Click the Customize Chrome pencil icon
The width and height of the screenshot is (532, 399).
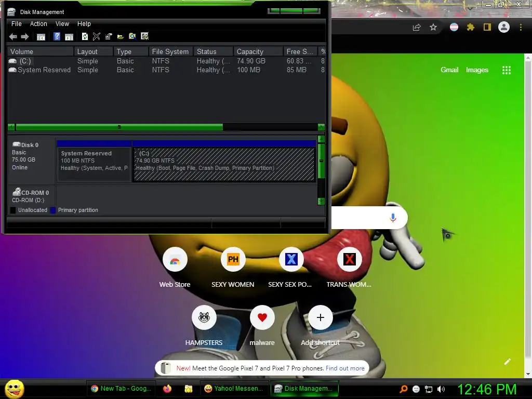(507, 362)
